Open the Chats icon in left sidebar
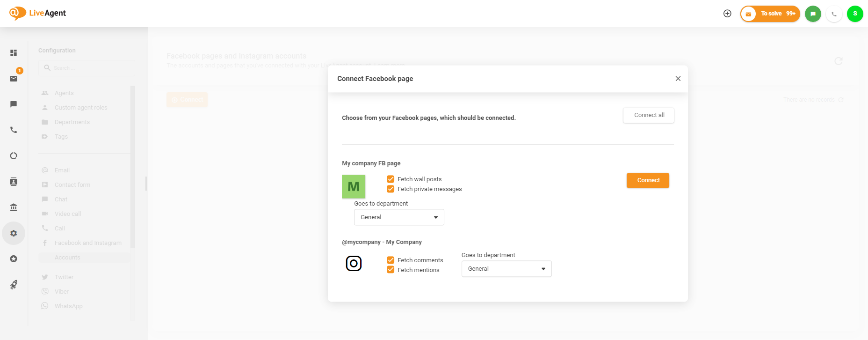This screenshot has height=340, width=868. pos(14,104)
